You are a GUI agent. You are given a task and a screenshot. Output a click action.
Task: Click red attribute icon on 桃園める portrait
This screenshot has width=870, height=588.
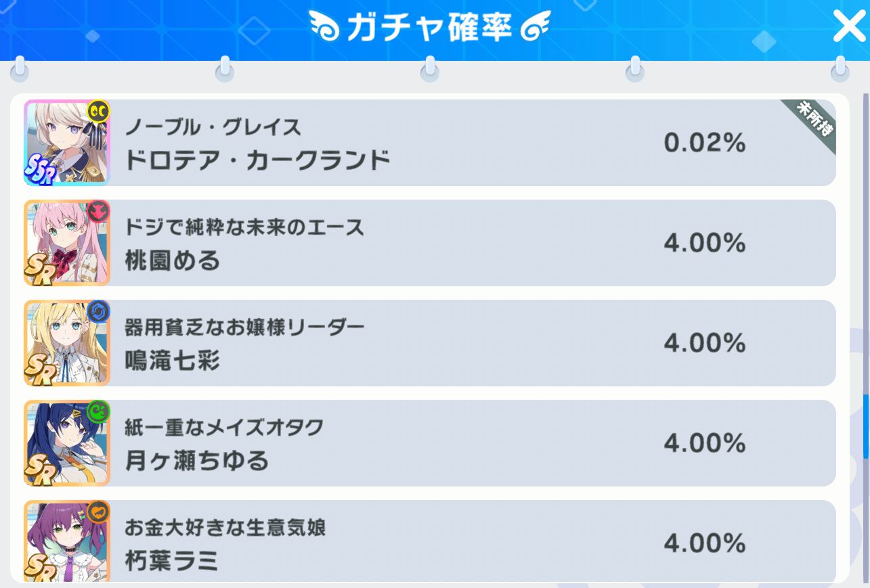[x=98, y=211]
